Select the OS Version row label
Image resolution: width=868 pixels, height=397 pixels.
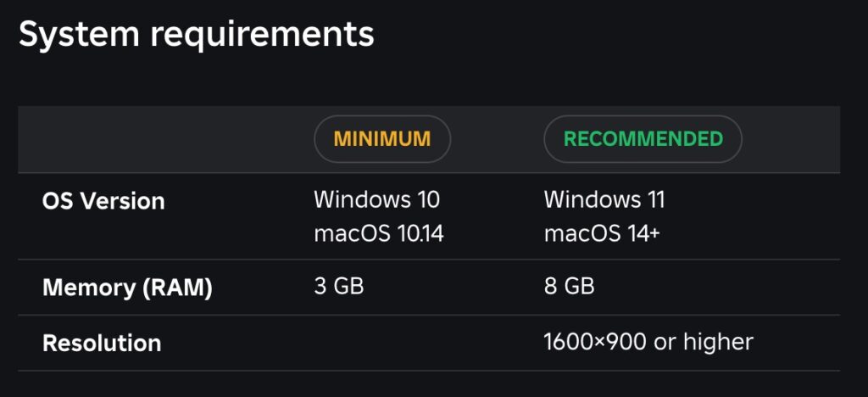(103, 201)
